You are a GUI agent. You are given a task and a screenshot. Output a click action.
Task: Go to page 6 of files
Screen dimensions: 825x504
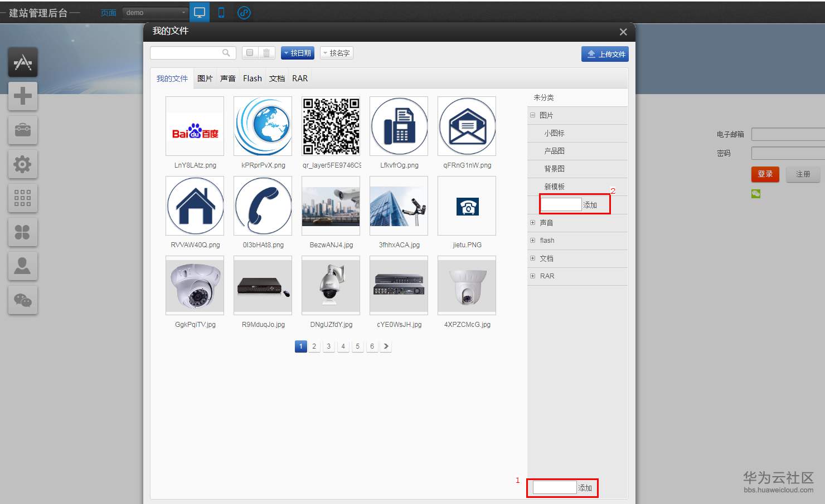pos(372,346)
